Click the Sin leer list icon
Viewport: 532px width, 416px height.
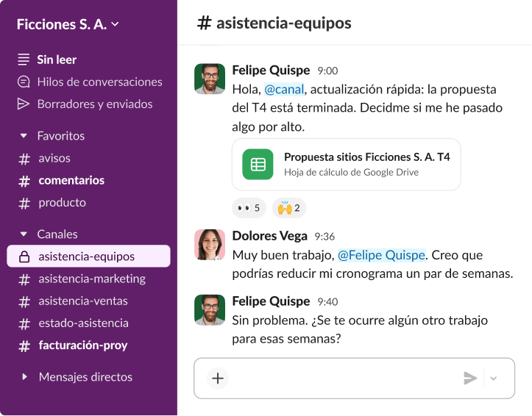[x=24, y=60]
